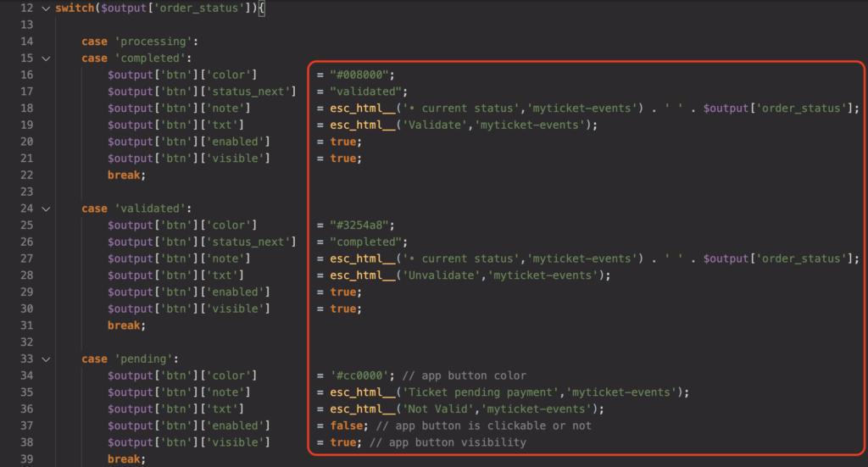Viewport: 868px width, 467px height.
Task: Click the "completed" string on line 26
Action: point(365,242)
